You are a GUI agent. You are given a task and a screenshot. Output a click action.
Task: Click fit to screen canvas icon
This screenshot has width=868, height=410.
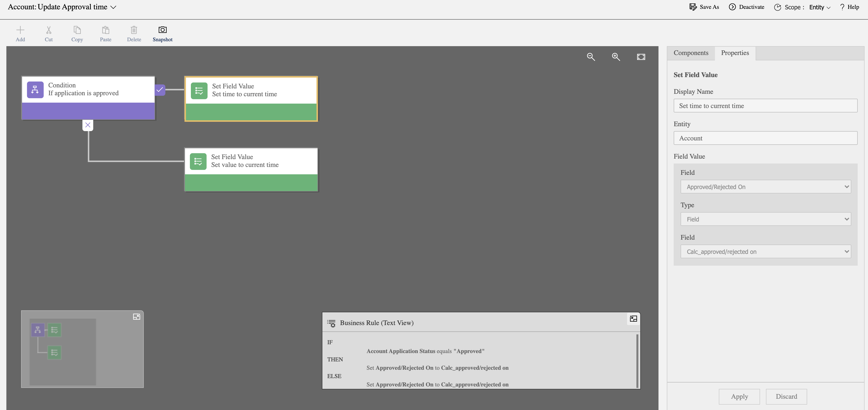click(x=641, y=57)
